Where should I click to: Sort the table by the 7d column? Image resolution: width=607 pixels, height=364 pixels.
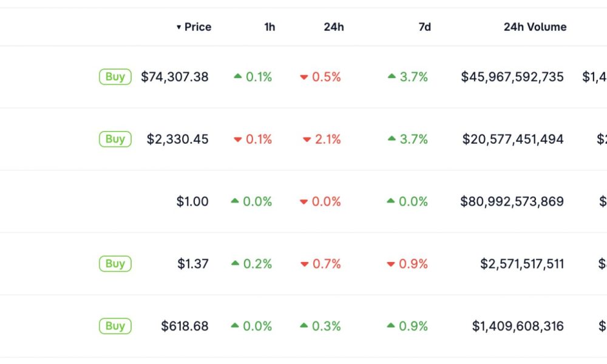(x=426, y=27)
